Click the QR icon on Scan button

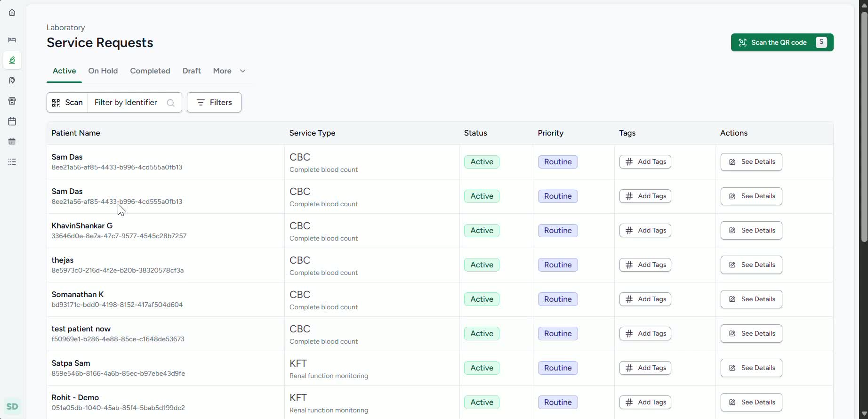click(56, 103)
